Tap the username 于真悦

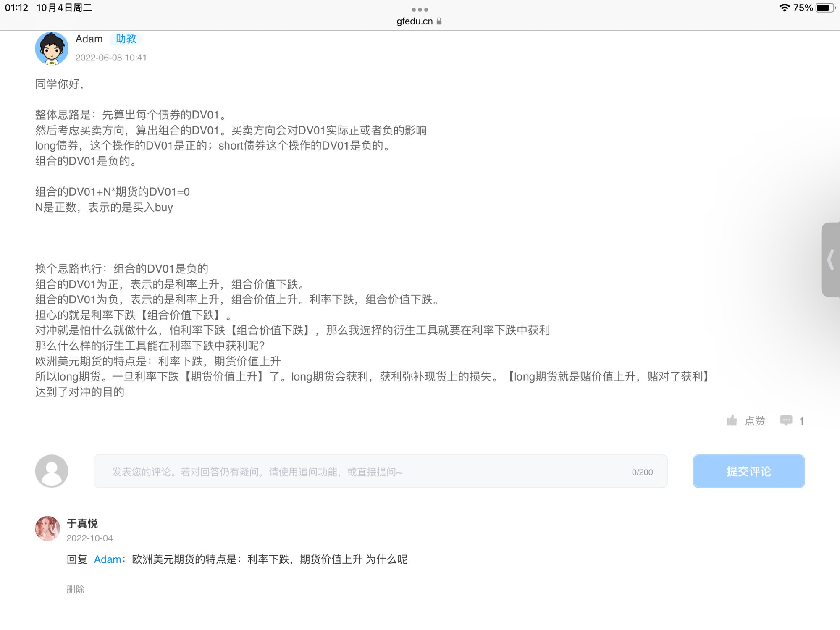click(82, 523)
